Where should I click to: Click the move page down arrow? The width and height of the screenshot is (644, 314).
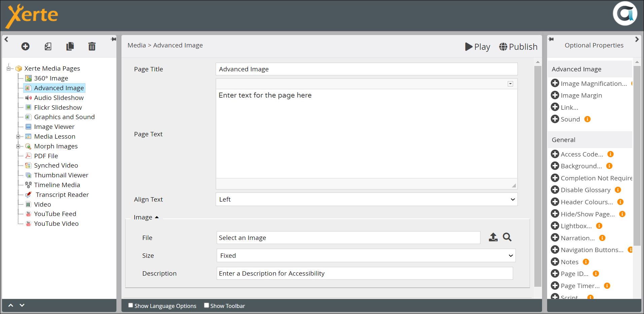coord(22,305)
